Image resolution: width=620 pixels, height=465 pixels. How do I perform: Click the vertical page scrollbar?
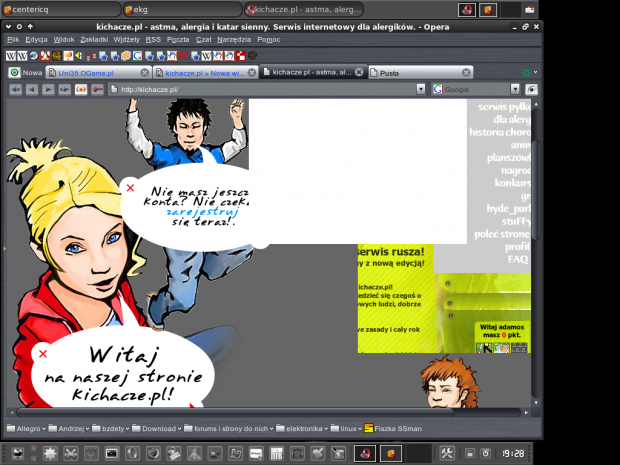coord(536,190)
